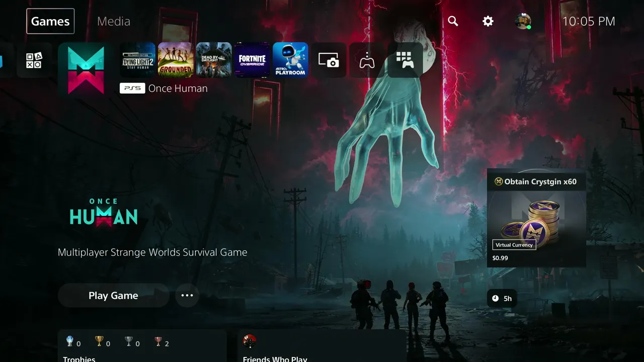Click the friend avatar in Friends card
This screenshot has height=362, width=644.
(x=250, y=341)
